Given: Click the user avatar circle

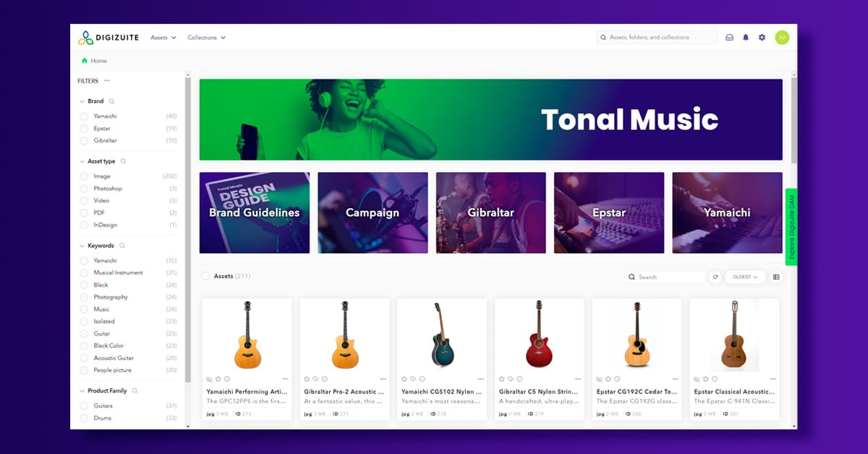Looking at the screenshot, I should click(782, 38).
